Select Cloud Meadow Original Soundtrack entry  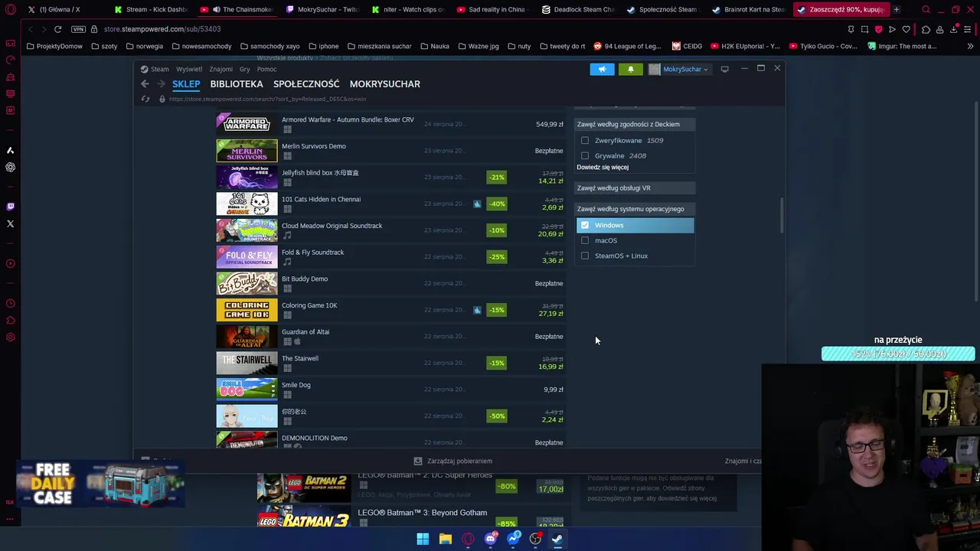390,230
